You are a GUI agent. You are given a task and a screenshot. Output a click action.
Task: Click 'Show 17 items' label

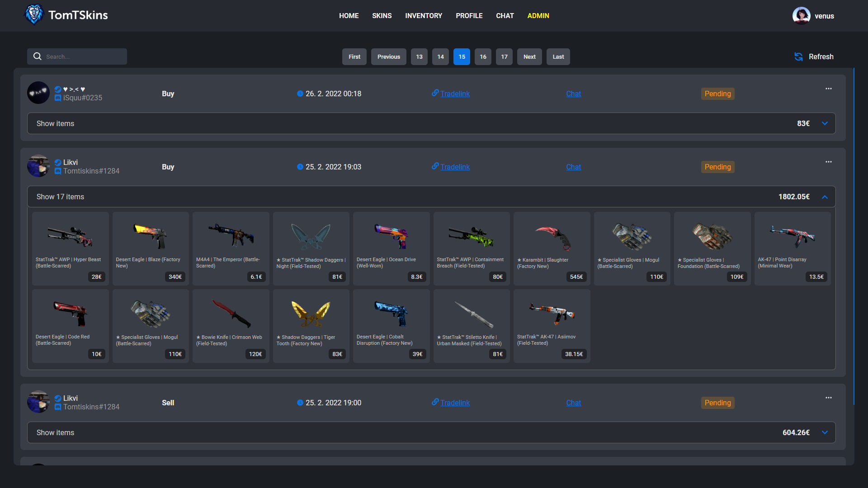click(60, 197)
